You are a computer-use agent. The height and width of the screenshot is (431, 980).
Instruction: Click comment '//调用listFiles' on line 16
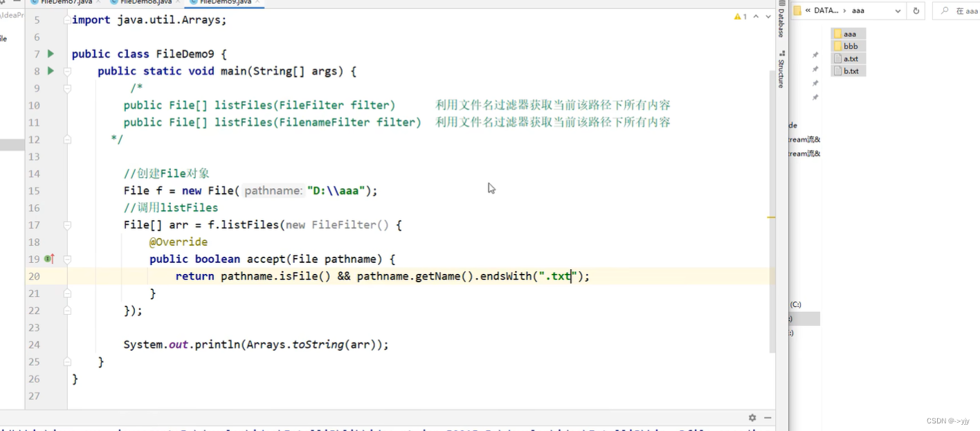(171, 208)
